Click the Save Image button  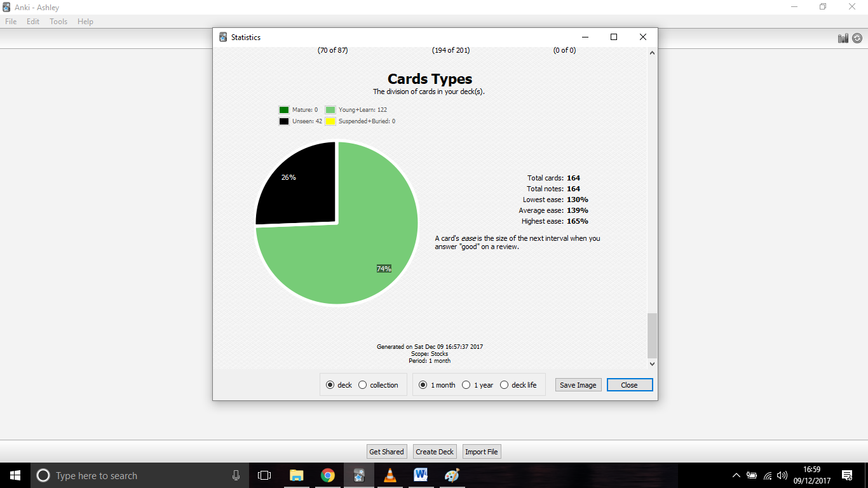pos(578,385)
